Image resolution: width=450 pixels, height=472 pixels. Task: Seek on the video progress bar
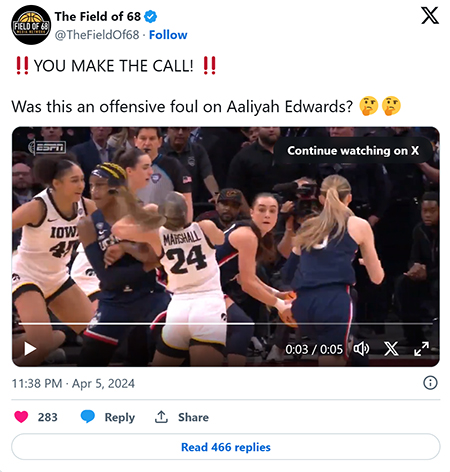point(226,323)
